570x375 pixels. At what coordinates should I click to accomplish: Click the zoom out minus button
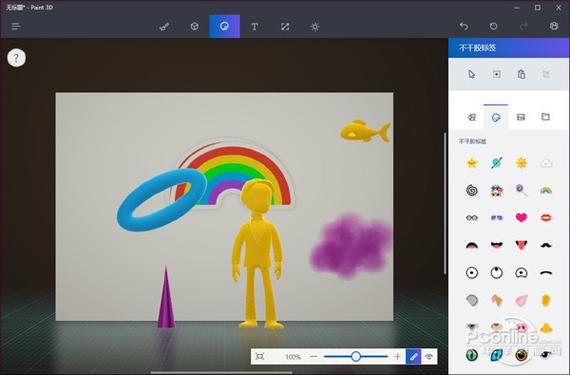click(314, 356)
